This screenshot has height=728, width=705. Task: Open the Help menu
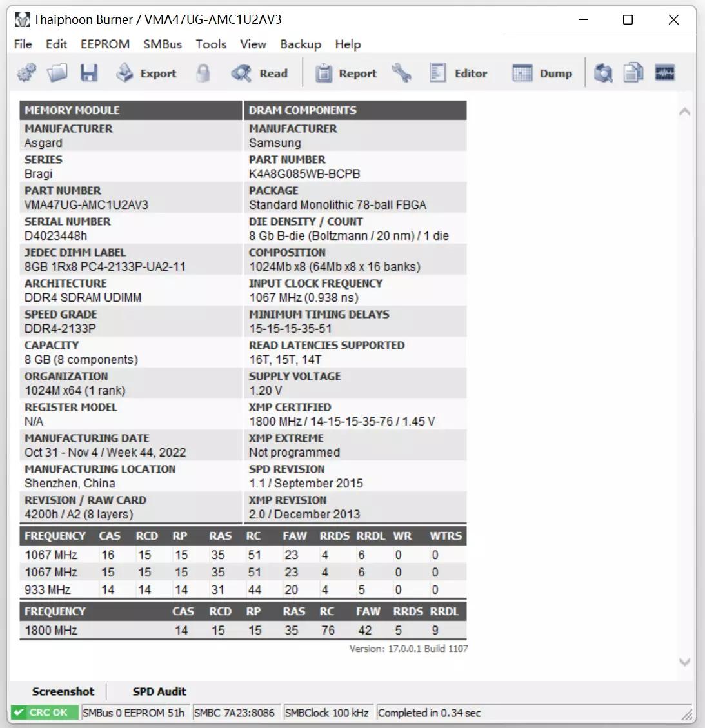(x=348, y=44)
